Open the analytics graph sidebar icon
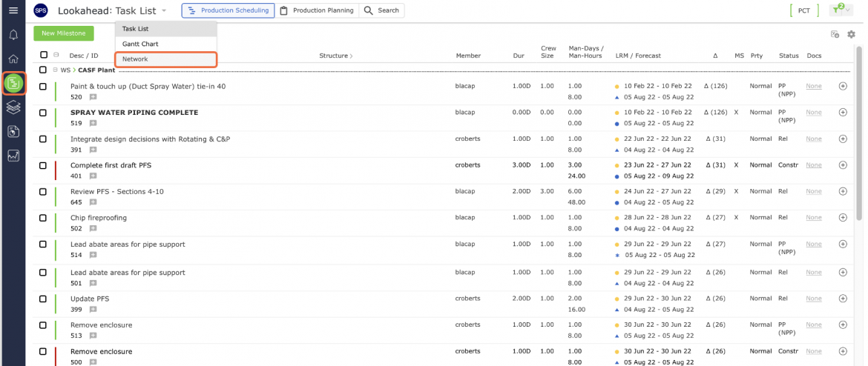 (13, 156)
